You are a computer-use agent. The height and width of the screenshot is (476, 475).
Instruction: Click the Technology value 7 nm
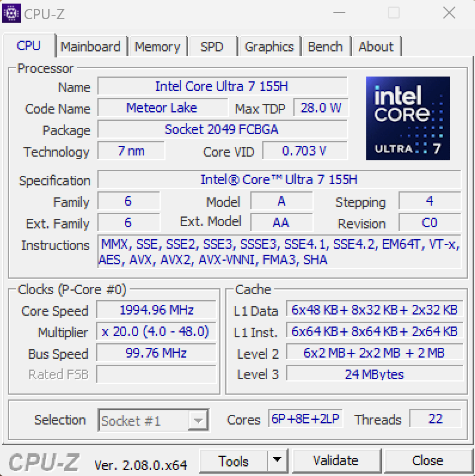click(x=131, y=151)
